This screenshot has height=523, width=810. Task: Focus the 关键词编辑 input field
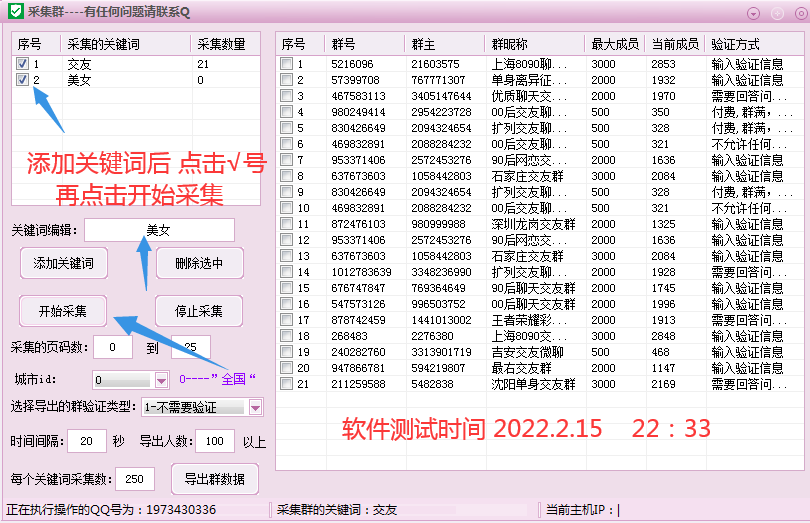tap(160, 230)
